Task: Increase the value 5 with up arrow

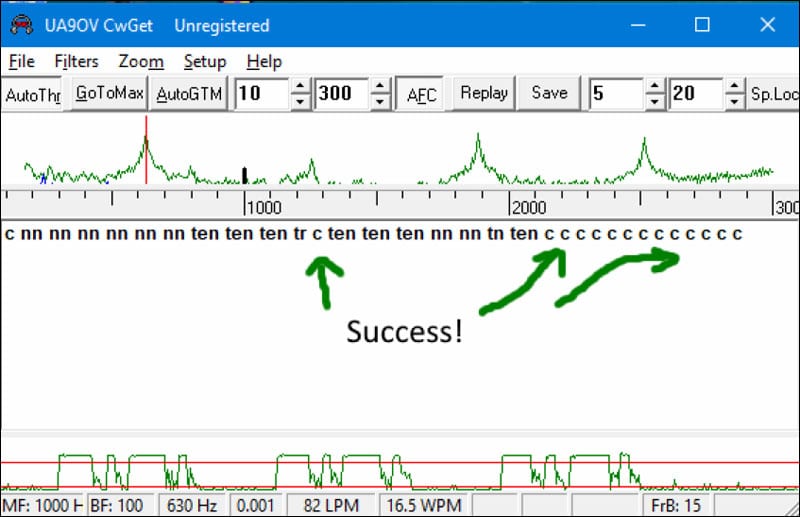Action: [x=655, y=86]
